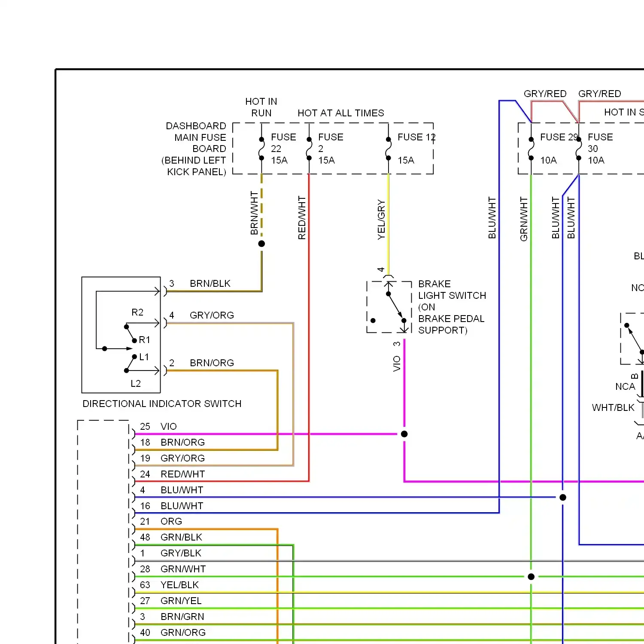Viewport: 644px width, 644px height.
Task: Click the '40 GRN/ORG' pin row
Action: (x=173, y=632)
